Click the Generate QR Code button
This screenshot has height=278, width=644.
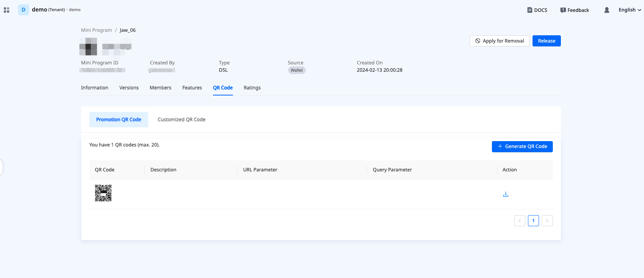[x=522, y=146]
